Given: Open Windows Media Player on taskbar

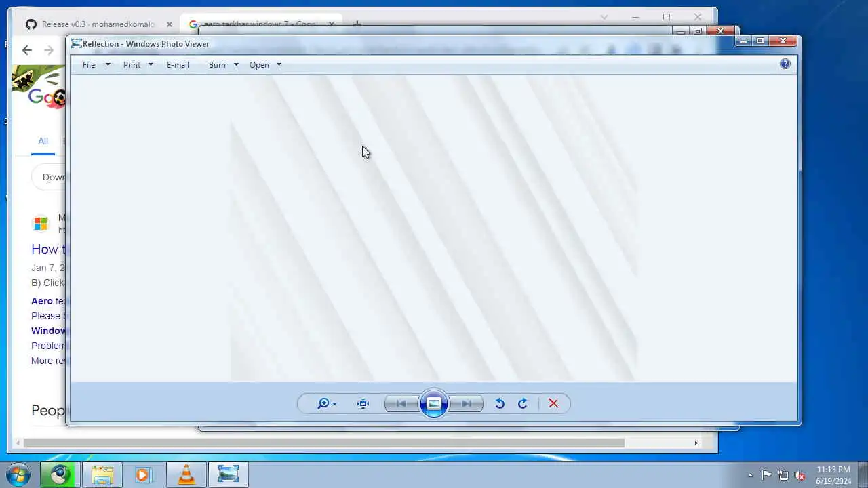Looking at the screenshot, I should click(142, 474).
